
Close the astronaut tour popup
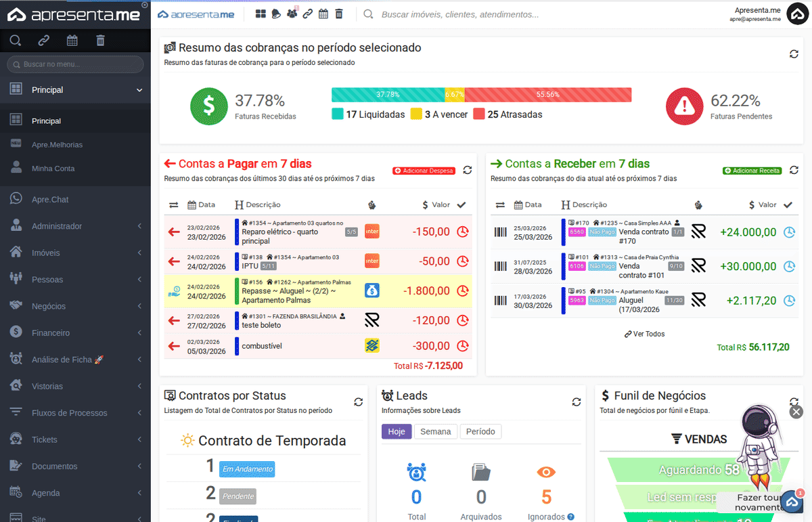[796, 412]
